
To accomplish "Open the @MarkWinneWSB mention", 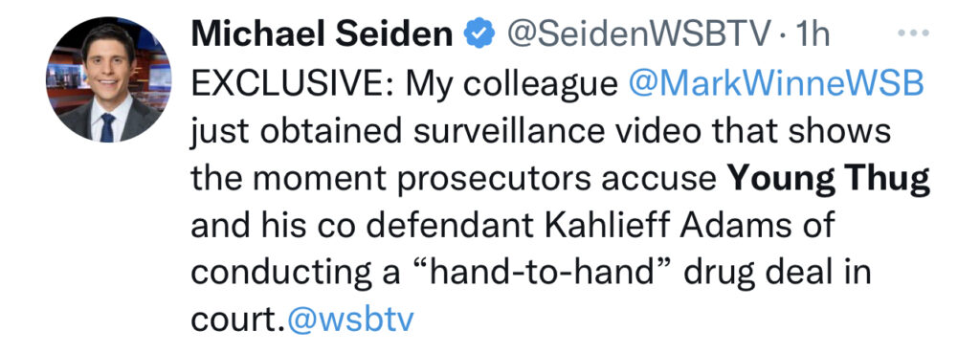I will click(775, 84).
